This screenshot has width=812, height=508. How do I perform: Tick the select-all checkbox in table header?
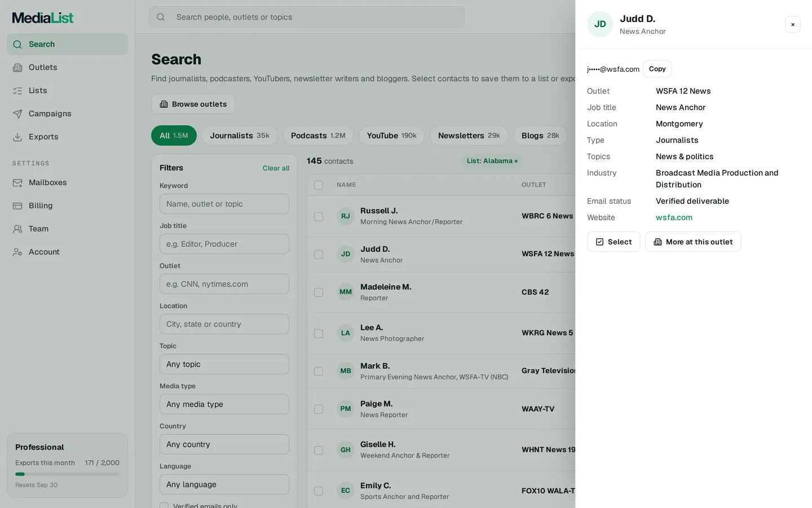tap(319, 185)
